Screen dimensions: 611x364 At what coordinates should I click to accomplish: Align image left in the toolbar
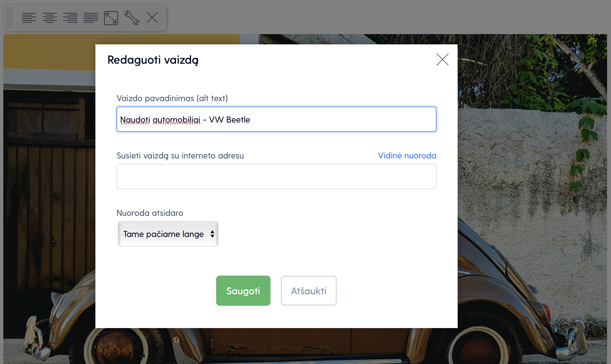click(29, 18)
